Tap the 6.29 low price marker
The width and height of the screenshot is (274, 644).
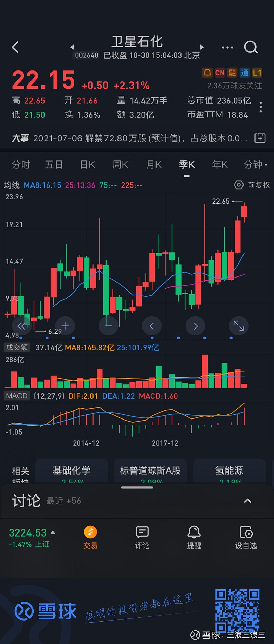click(55, 331)
